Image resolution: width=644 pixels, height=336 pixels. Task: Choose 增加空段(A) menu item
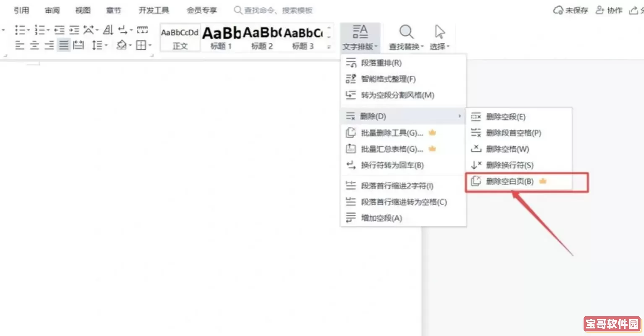(x=404, y=218)
